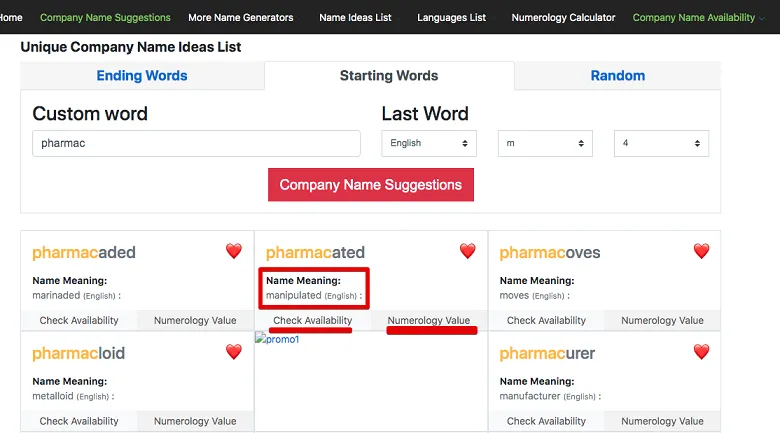Viewport: 780px width, 433px height.
Task: Like the pharmacloid name suggestion
Action: pyautogui.click(x=233, y=352)
